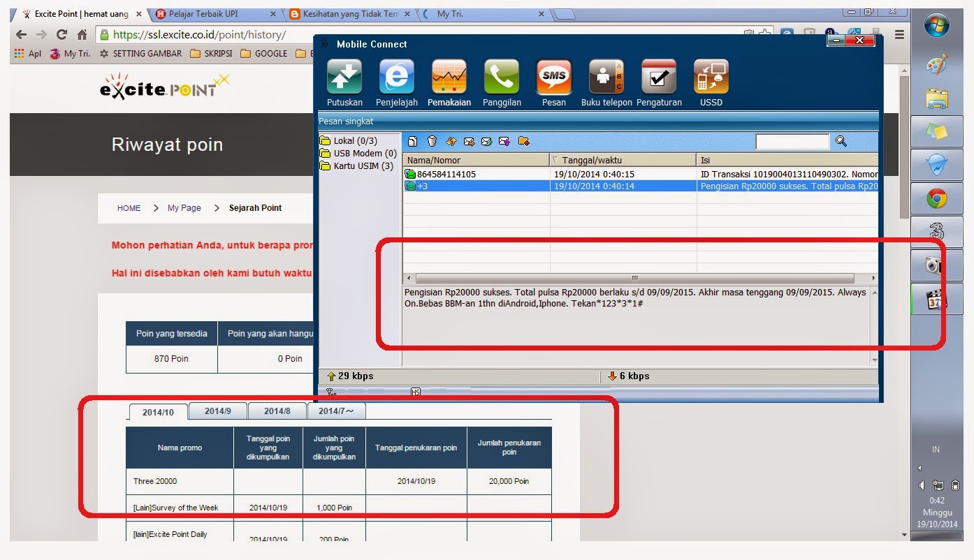Click the Chrome forward arrow
974x560 pixels.
pos(42,34)
